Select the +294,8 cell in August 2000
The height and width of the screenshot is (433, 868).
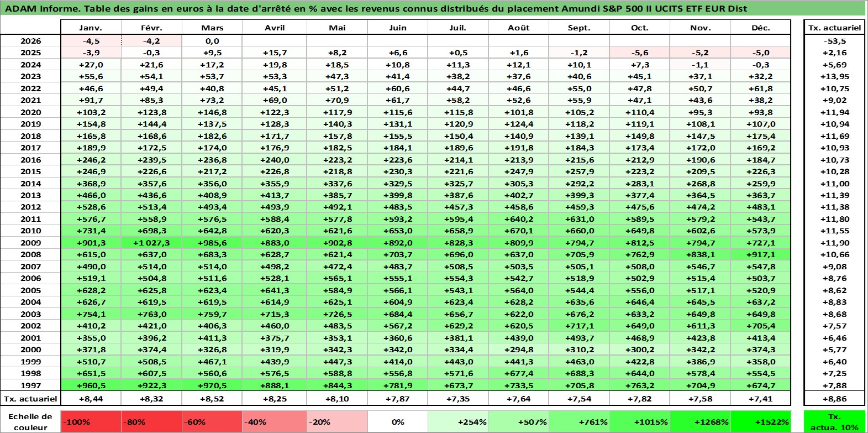(x=519, y=349)
